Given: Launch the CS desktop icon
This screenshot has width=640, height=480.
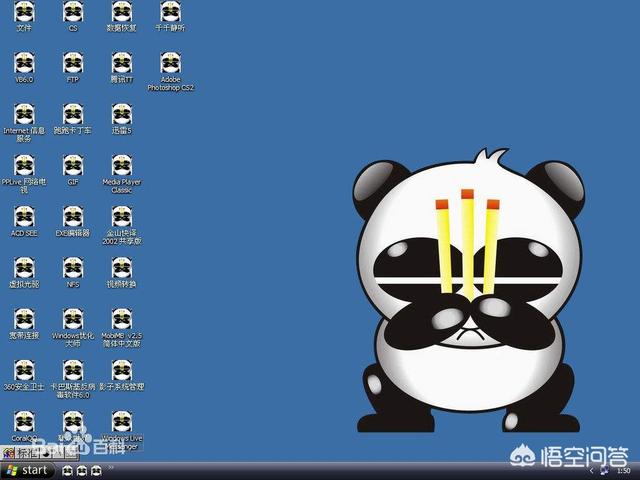Looking at the screenshot, I should tap(73, 12).
